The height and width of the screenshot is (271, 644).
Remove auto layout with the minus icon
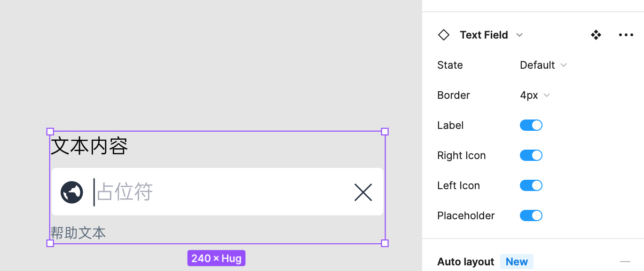point(625,262)
